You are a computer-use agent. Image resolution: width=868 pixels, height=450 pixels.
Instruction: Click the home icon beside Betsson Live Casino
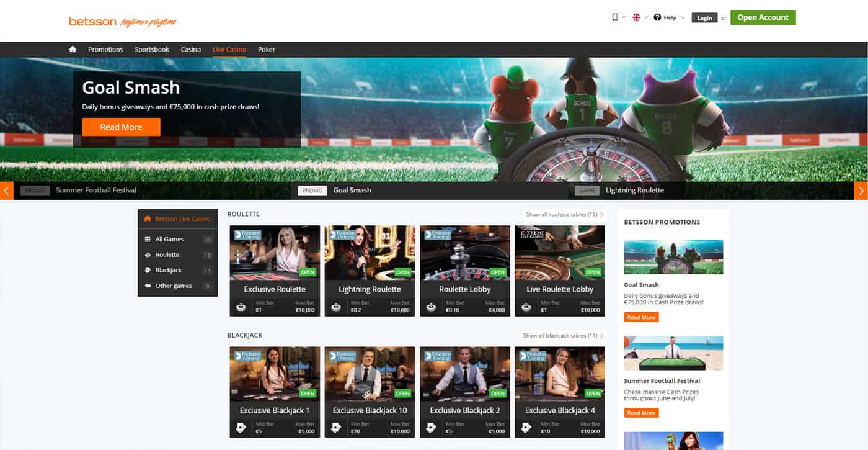point(148,218)
